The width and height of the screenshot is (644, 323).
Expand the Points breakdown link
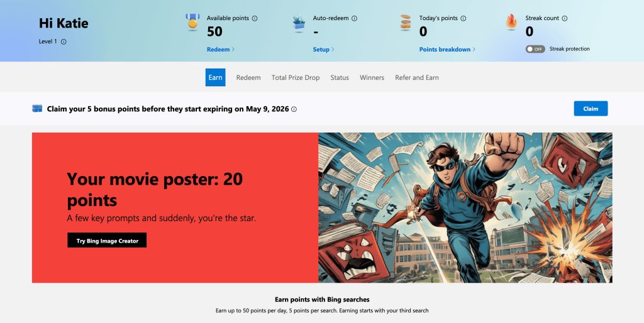447,50
